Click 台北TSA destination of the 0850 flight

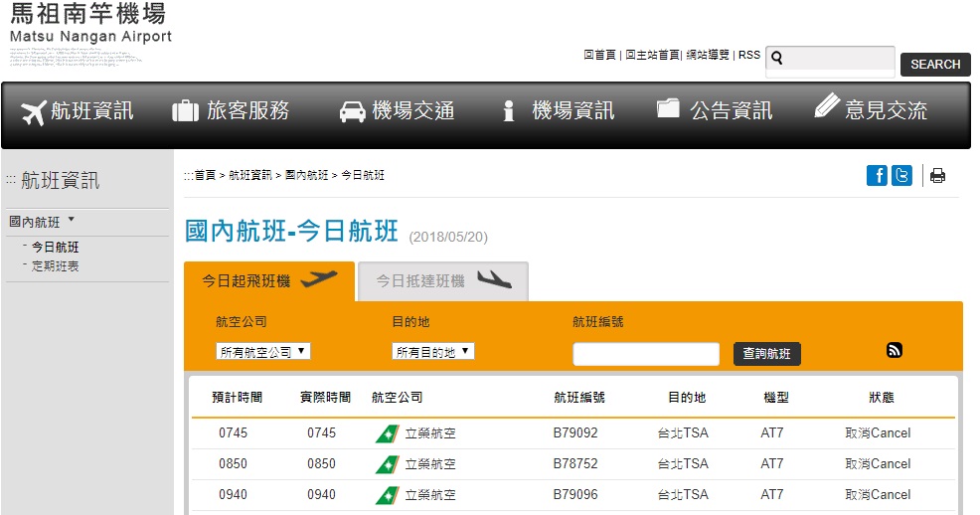pos(683,463)
